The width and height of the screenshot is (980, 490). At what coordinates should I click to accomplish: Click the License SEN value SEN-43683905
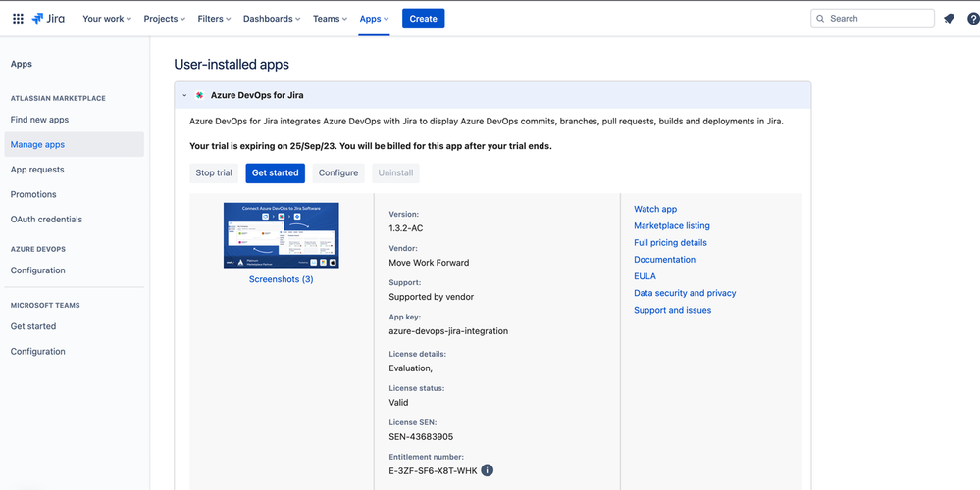click(421, 437)
